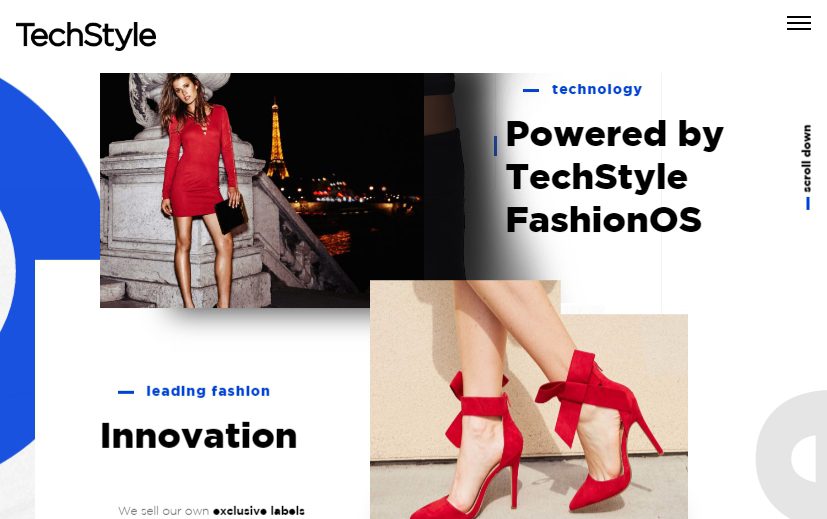Select the technology label

pyautogui.click(x=597, y=90)
